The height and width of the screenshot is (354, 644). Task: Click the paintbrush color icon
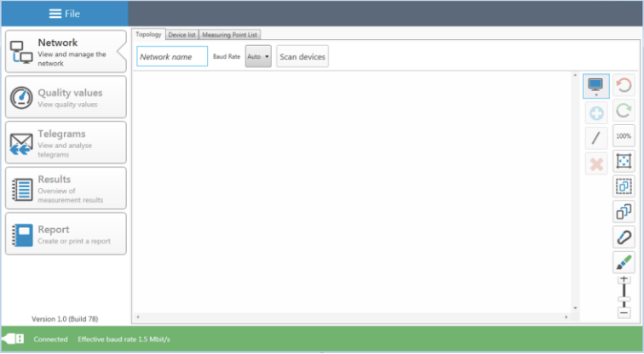point(624,262)
